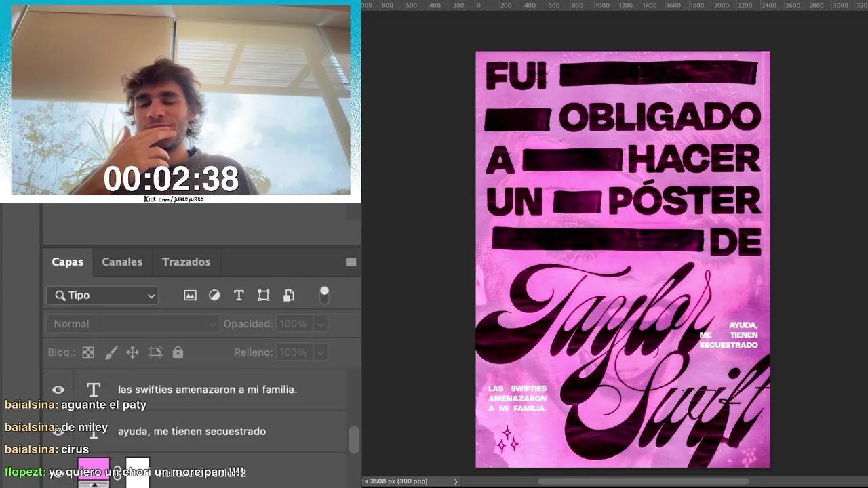Lock all padlock icon
Screen dimensions: 868x488
pyautogui.click(x=178, y=352)
